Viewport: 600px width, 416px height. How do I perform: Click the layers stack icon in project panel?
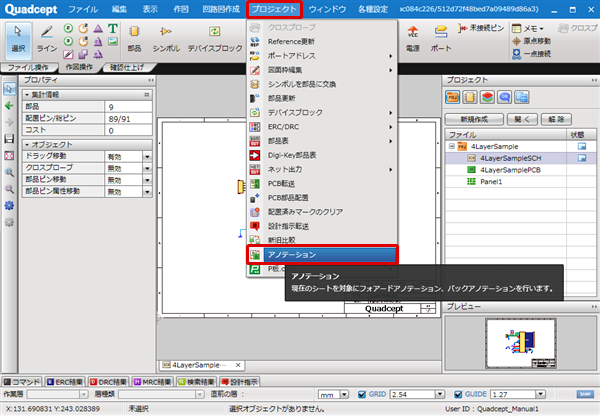[487, 97]
